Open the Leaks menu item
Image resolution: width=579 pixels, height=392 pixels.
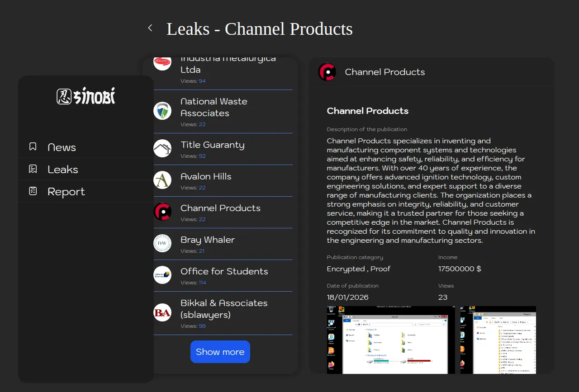pyautogui.click(x=63, y=170)
